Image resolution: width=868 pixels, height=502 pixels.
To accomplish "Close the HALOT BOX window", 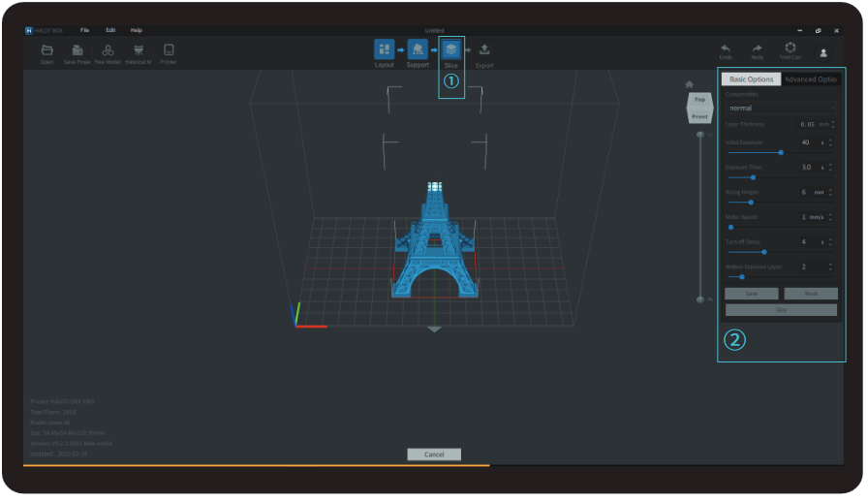I will point(836,30).
